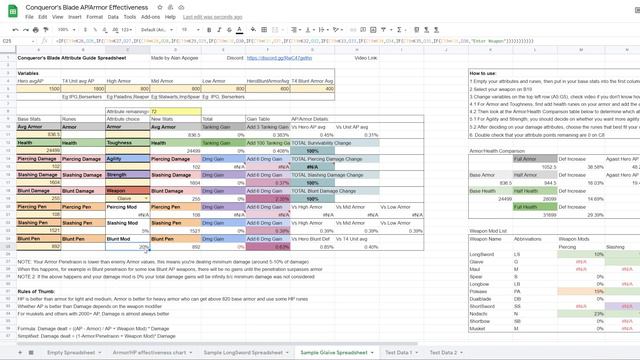
Task: Click the Undo toolbar icon
Action: [x=16, y=30]
